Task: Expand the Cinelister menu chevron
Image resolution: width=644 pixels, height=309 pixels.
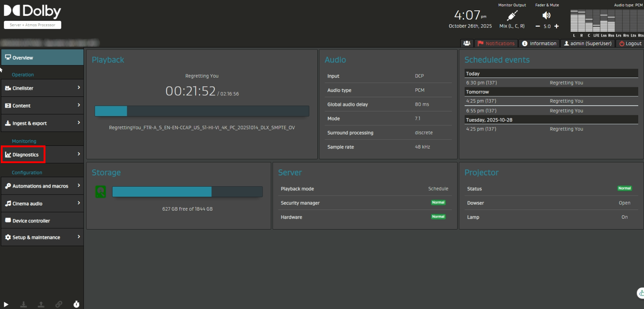Action: 79,88
